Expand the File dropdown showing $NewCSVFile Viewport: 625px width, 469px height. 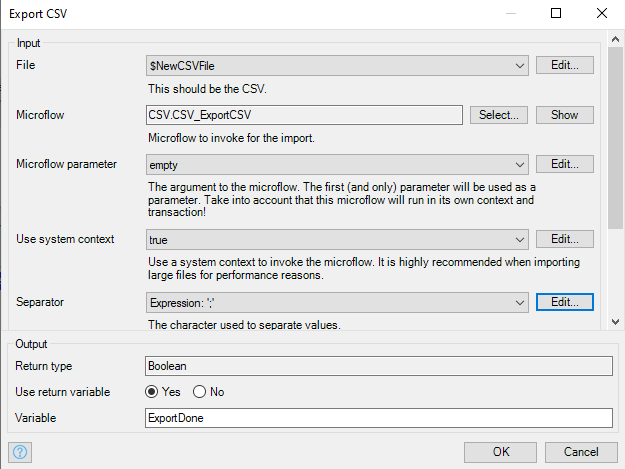pyautogui.click(x=337, y=65)
